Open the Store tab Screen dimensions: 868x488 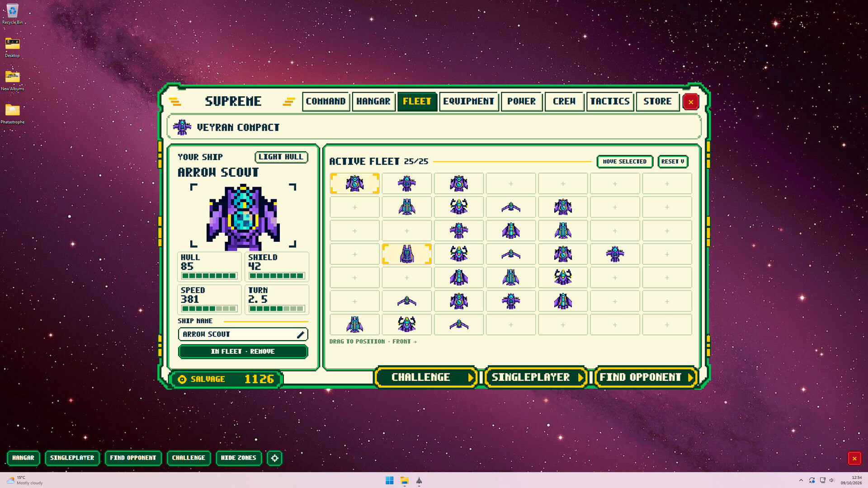coord(657,101)
